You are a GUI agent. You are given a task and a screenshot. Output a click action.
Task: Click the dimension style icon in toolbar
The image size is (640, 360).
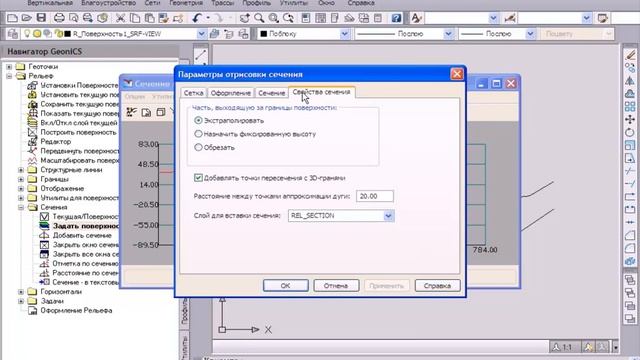[509, 18]
